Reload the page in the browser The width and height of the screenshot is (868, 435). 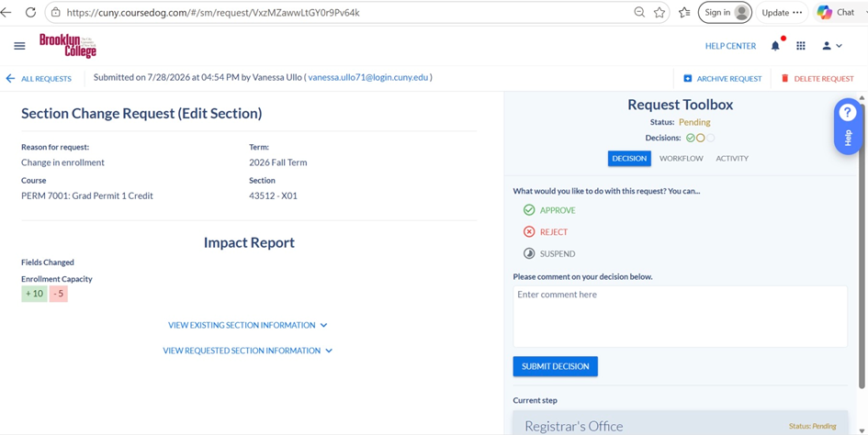click(x=31, y=12)
